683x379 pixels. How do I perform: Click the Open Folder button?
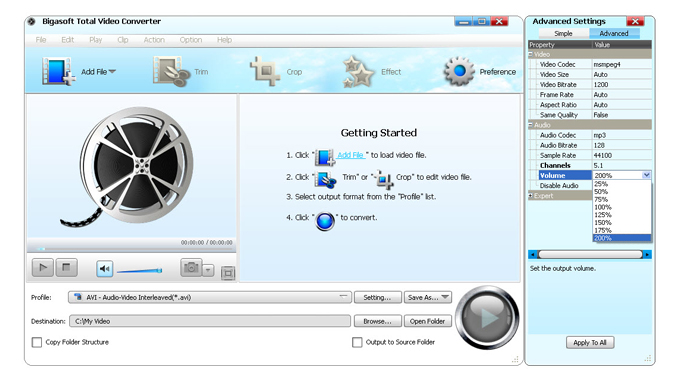point(427,321)
